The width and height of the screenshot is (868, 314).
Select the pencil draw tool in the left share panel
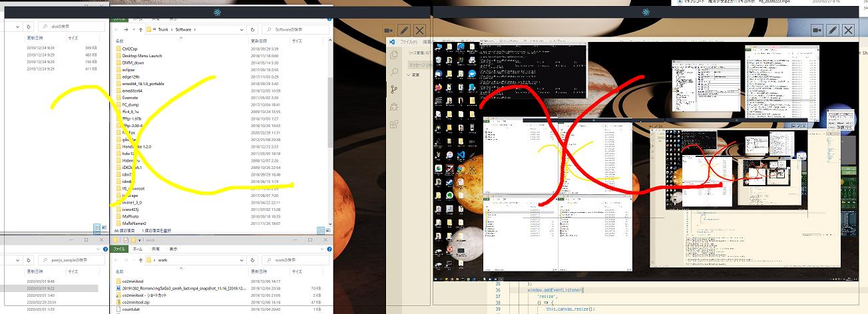405,30
